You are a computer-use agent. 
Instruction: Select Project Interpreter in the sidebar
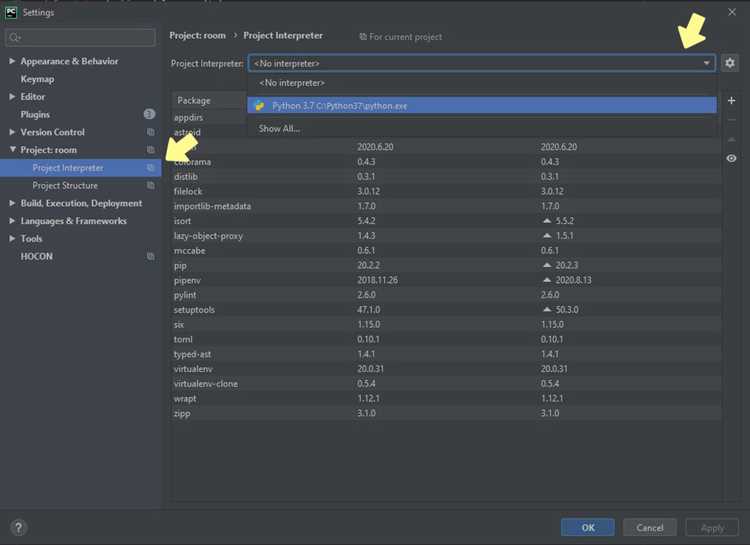point(80,167)
